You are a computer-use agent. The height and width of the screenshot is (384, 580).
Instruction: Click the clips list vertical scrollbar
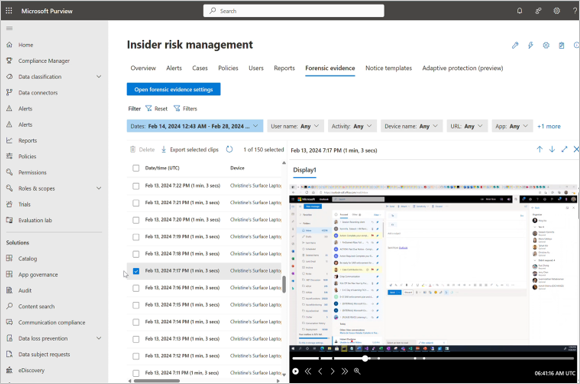pos(284,284)
